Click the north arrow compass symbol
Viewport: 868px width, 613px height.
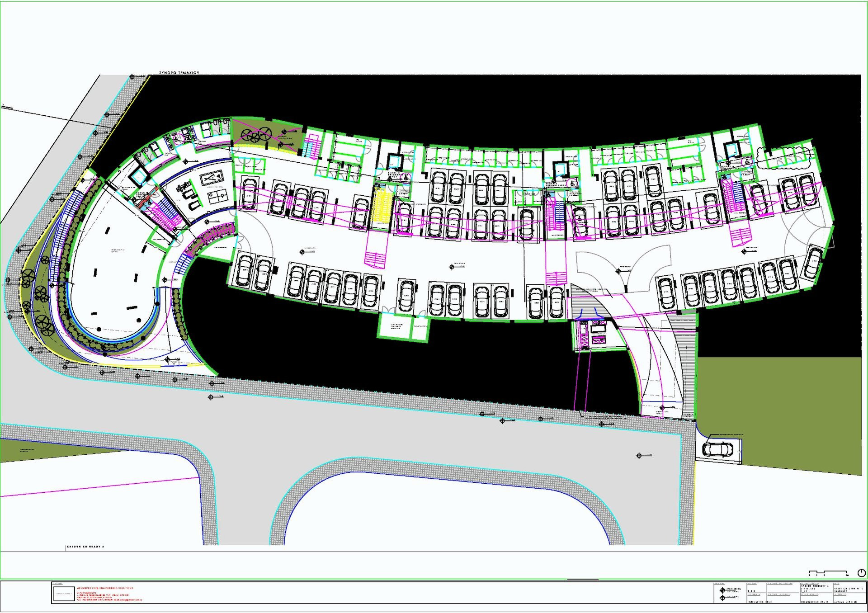pyautogui.click(x=861, y=573)
